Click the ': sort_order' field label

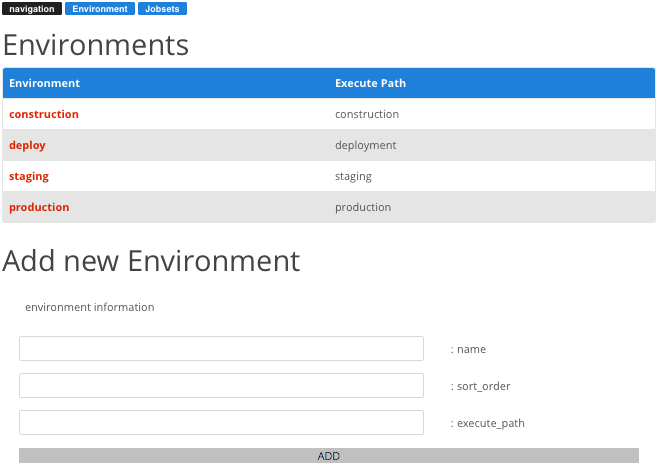pyautogui.click(x=480, y=386)
